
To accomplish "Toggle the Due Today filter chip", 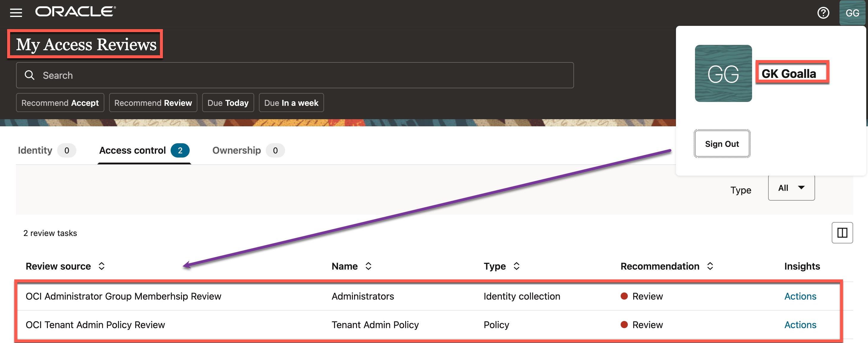I will click(228, 103).
